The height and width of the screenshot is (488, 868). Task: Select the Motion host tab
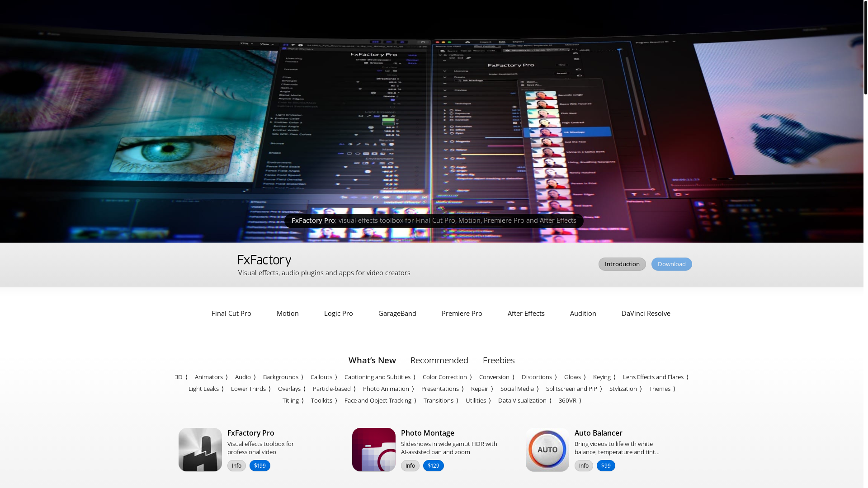tap(288, 314)
